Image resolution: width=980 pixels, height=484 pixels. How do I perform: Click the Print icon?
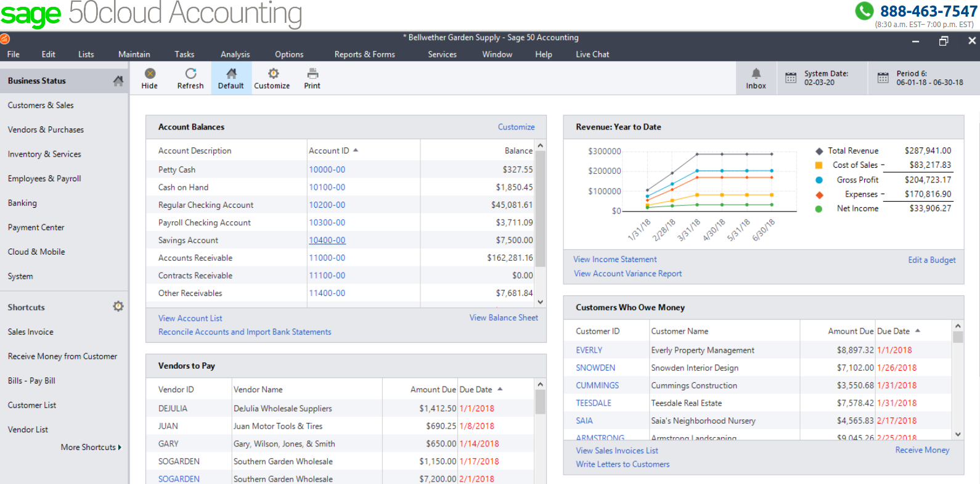(312, 74)
